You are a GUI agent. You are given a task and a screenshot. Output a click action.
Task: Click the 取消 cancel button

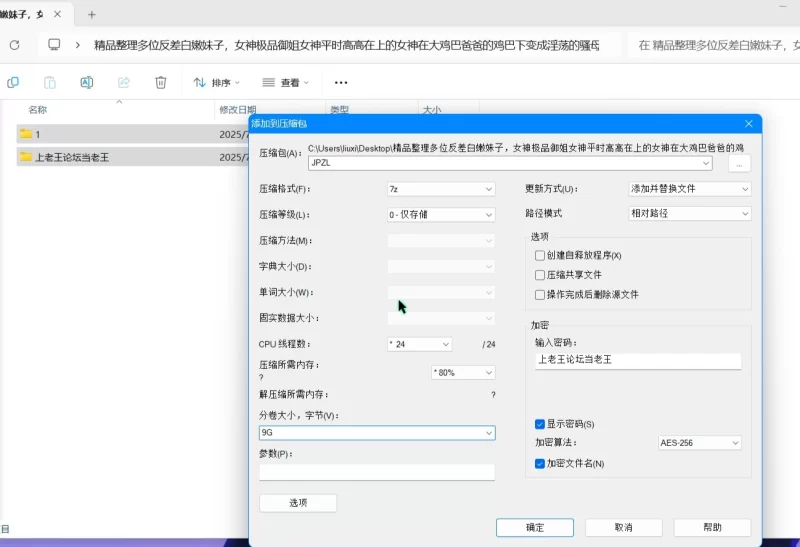point(623,528)
